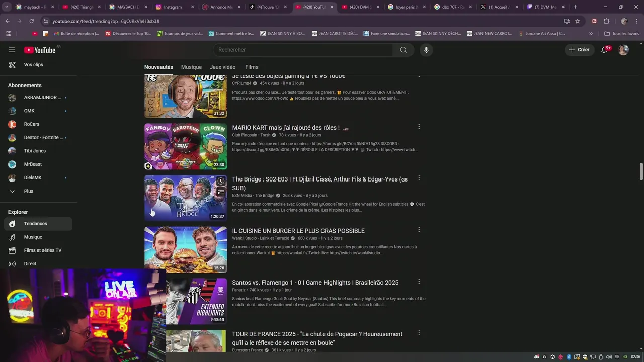Open title 'IL CUISINE UN BURGER LE PLUS GRAS POSSIBLE'
The height and width of the screenshot is (362, 644).
pos(298,231)
